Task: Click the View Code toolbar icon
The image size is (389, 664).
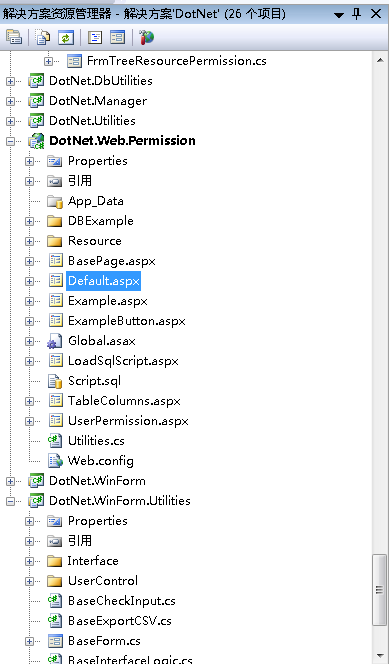Action: pos(95,37)
